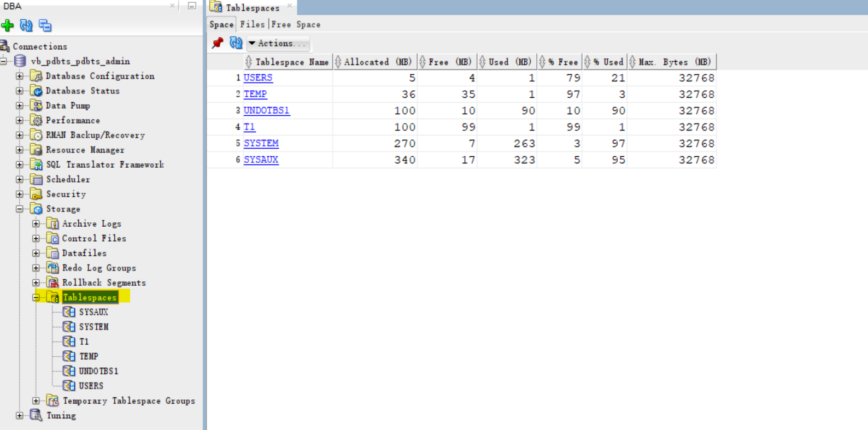This screenshot has height=430, width=868.
Task: Click the green plus Add Connection icon
Action: [x=8, y=26]
